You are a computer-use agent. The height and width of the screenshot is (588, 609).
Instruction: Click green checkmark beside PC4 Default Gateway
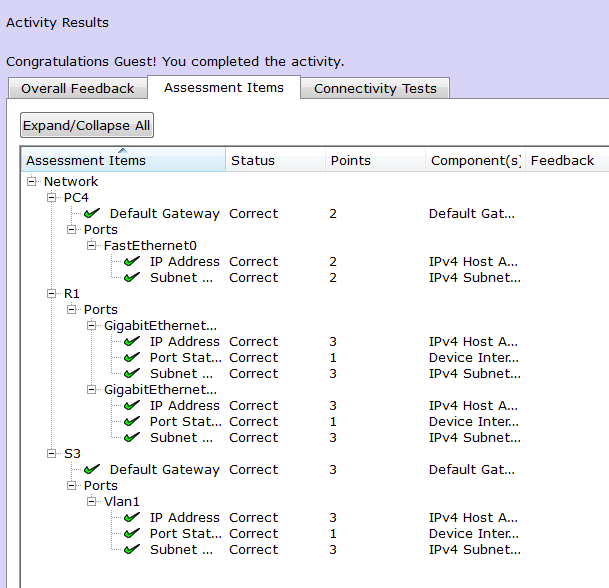click(x=92, y=213)
